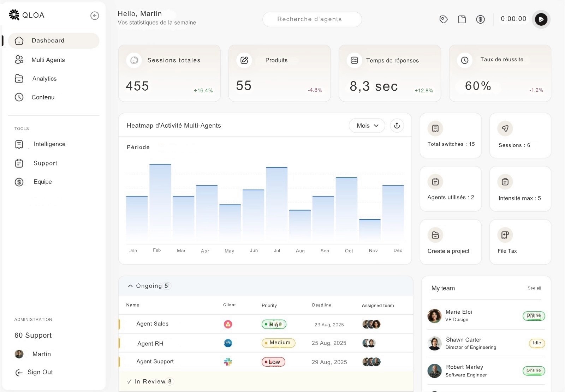
Task: Collapse the Ongoing tasks section
Action: click(x=130, y=286)
